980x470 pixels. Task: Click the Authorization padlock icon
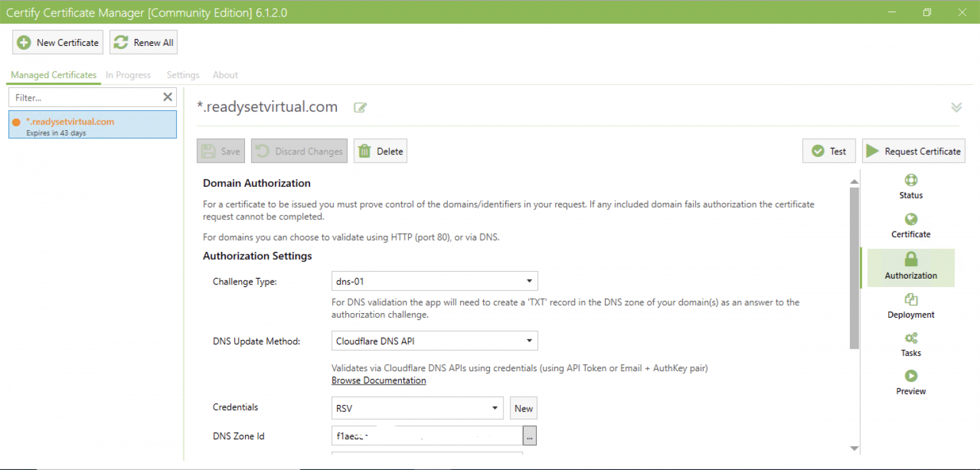click(x=910, y=259)
